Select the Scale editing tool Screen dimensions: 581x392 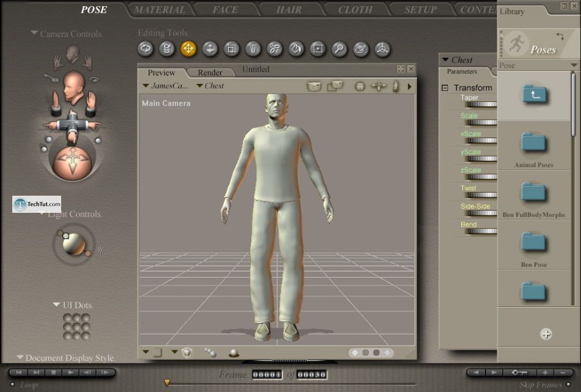tap(231, 49)
